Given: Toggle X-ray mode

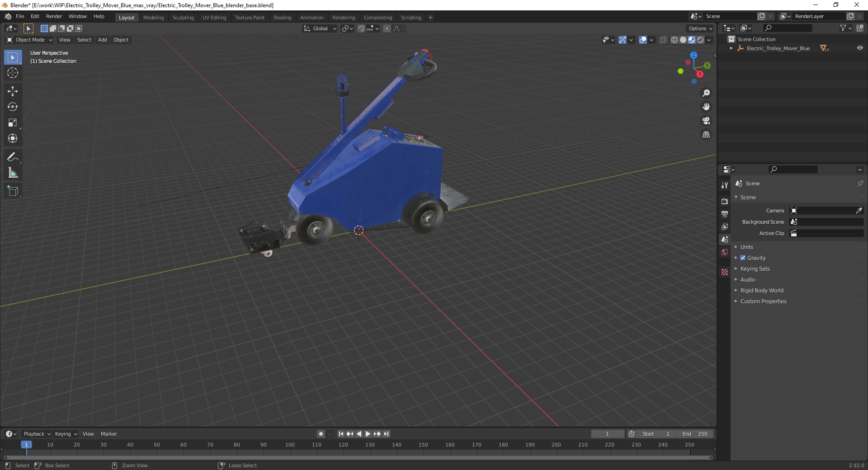Looking at the screenshot, I should pos(663,40).
